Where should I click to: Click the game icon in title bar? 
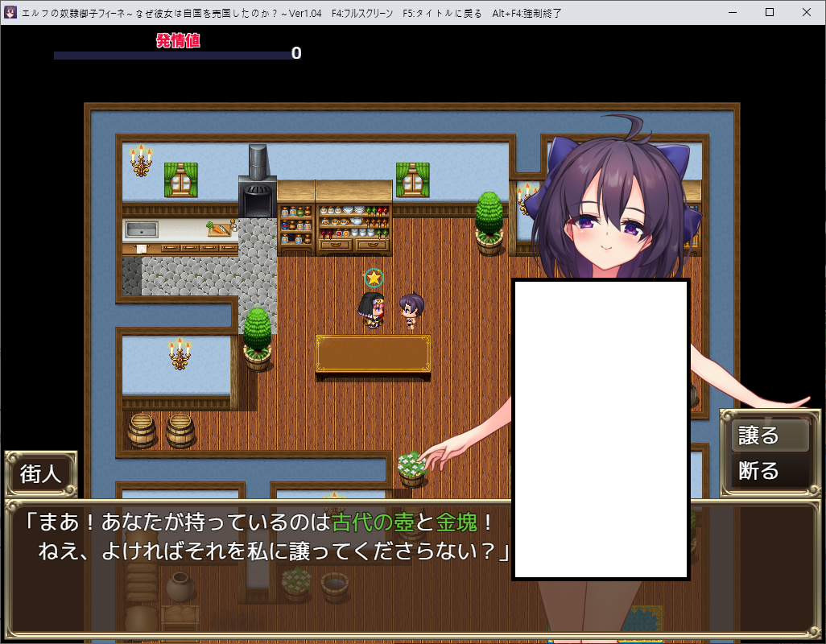(x=10, y=12)
